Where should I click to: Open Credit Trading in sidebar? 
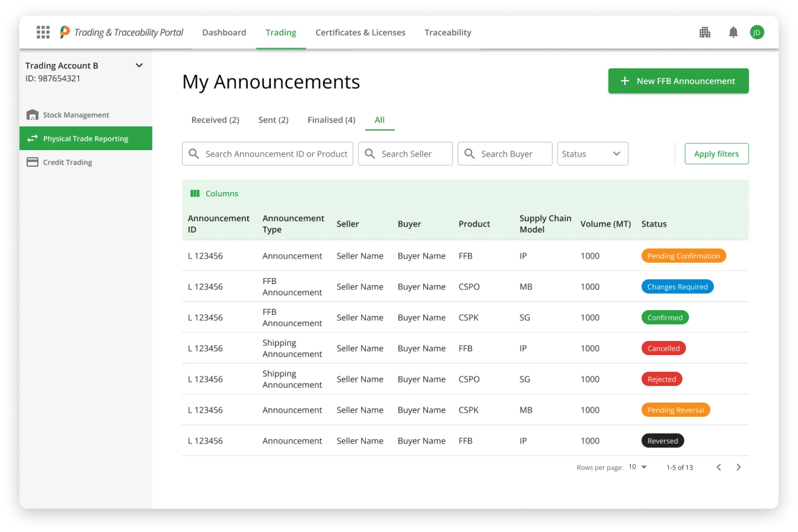click(x=67, y=162)
